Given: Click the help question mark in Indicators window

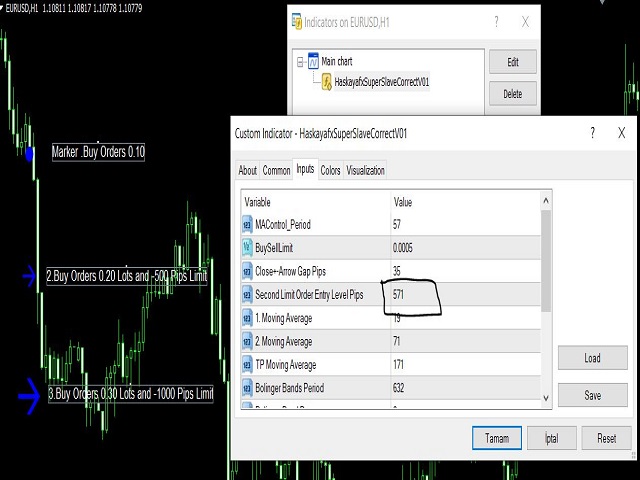Looking at the screenshot, I should 496,22.
